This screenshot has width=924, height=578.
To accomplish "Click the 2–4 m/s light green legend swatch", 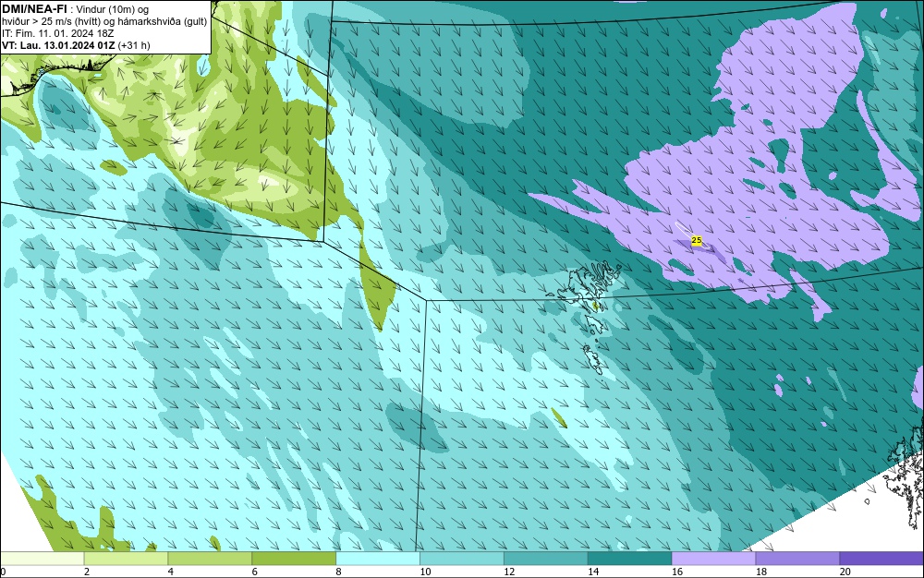I will point(126,559).
